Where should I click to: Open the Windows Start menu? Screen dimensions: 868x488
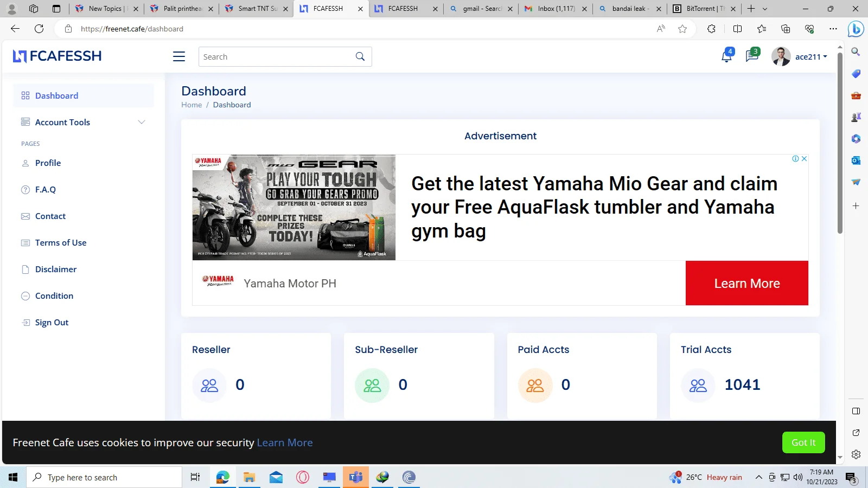[x=13, y=477]
